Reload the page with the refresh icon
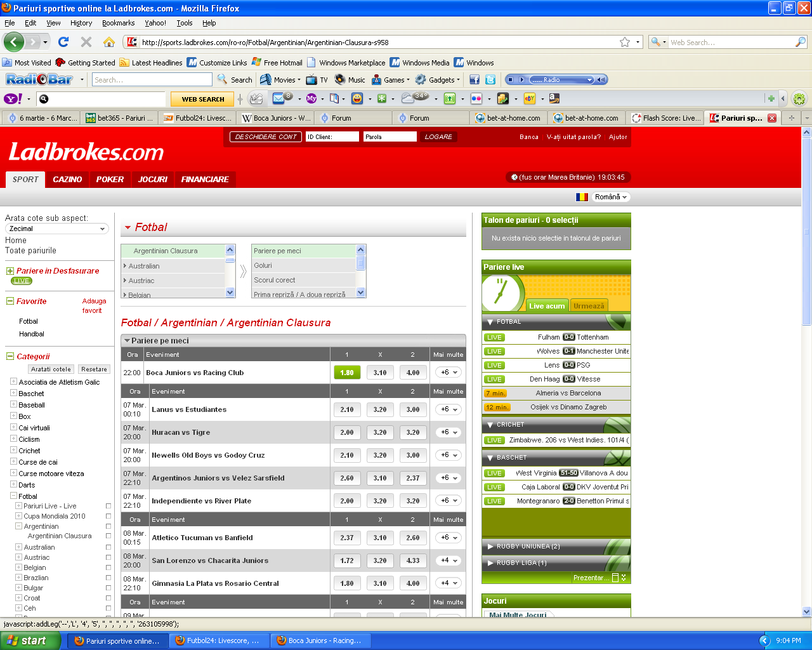812x650 pixels. click(x=63, y=42)
